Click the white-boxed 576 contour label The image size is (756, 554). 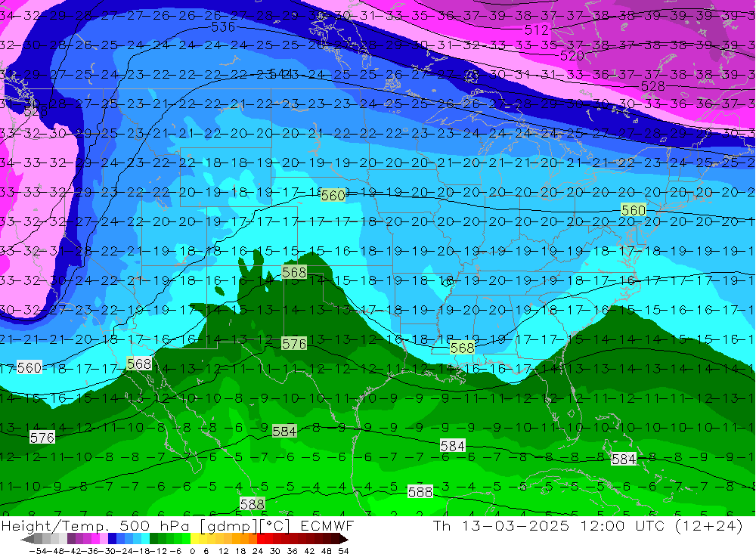click(42, 438)
